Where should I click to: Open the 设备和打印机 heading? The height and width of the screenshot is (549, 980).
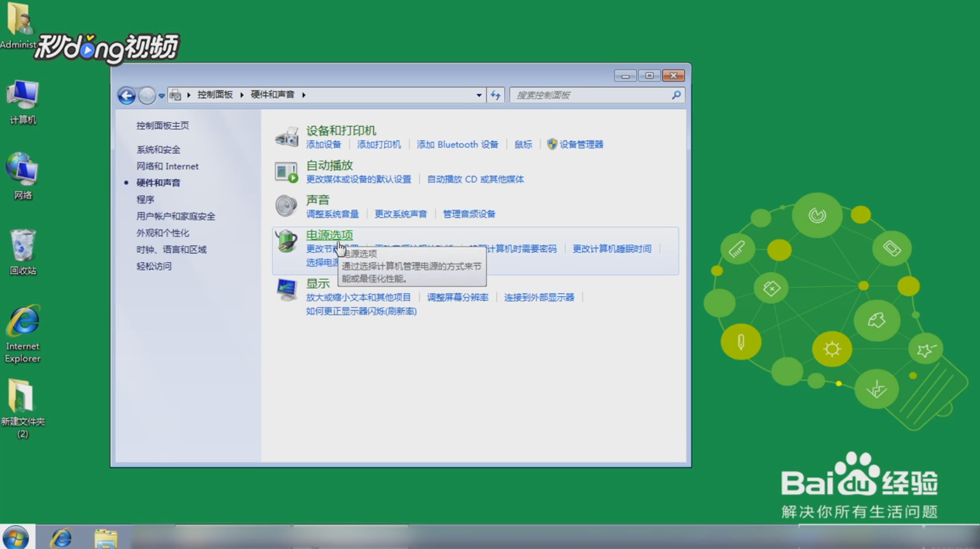(341, 131)
